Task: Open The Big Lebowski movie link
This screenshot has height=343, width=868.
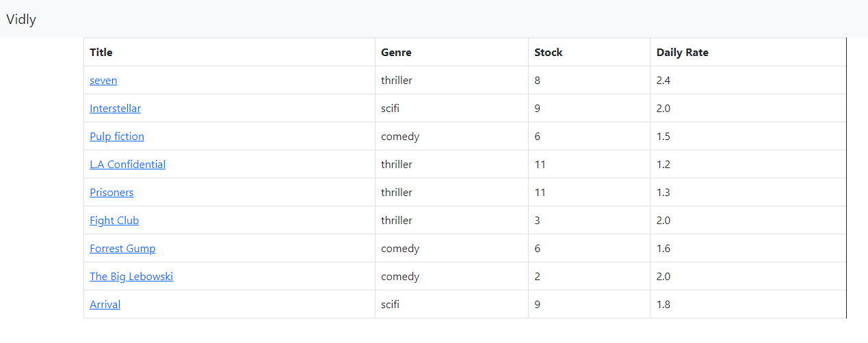Action: coord(131,277)
